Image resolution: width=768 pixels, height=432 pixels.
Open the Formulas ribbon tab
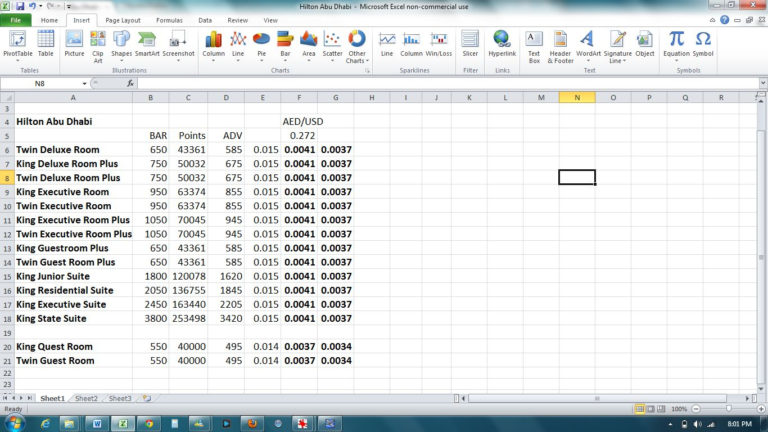point(169,20)
